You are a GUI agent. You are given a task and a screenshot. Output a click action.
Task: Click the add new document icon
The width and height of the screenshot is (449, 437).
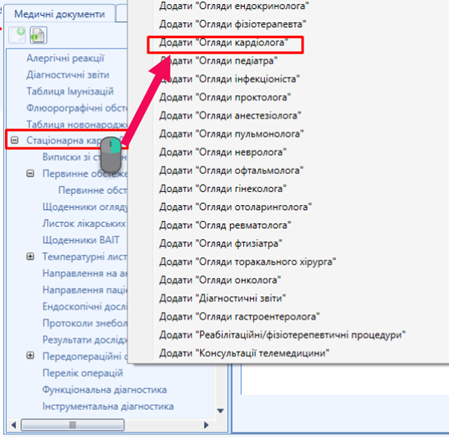[17, 35]
